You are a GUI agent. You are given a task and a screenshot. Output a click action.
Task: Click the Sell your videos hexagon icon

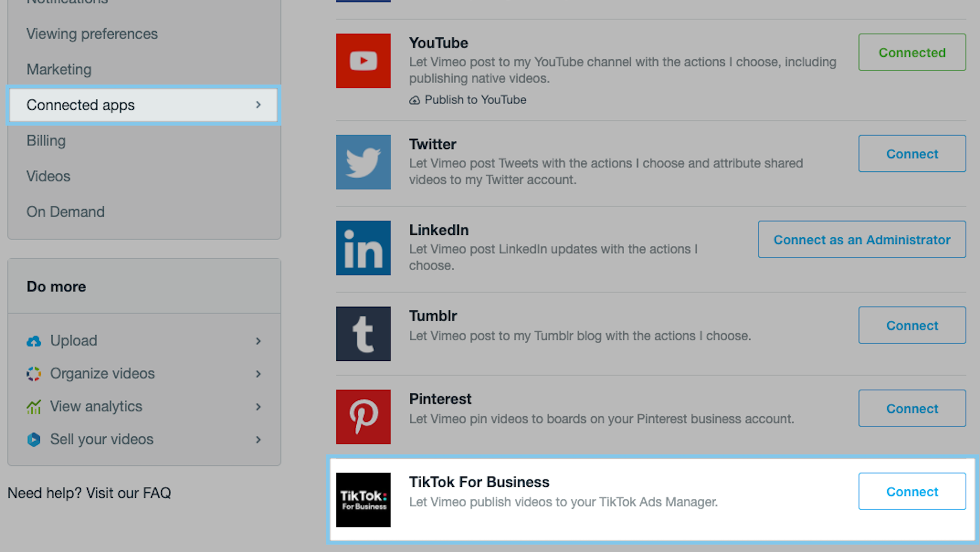[34, 439]
